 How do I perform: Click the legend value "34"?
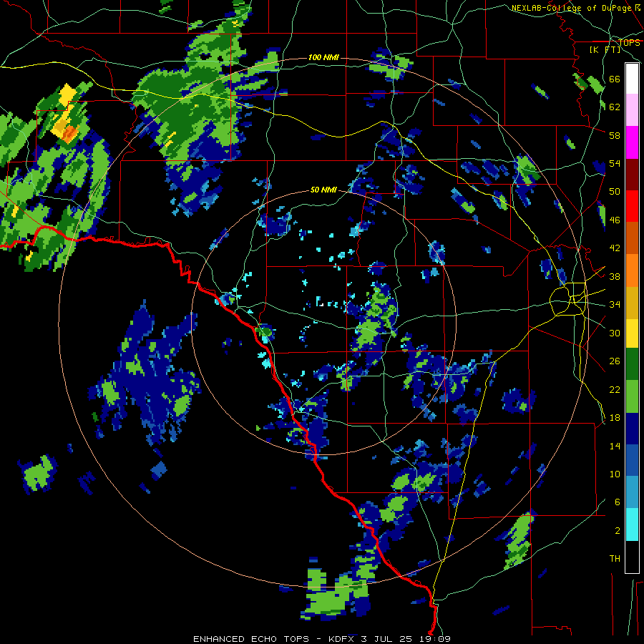point(615,305)
